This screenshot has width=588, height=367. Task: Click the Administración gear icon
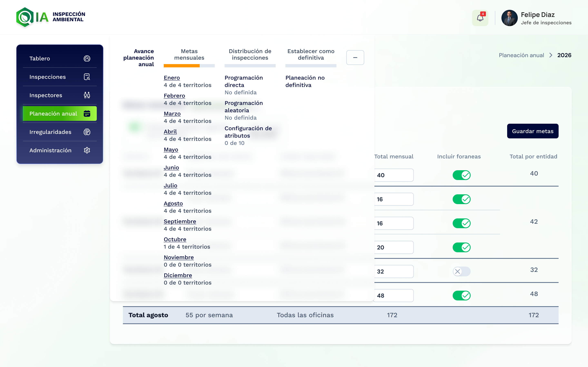87,150
